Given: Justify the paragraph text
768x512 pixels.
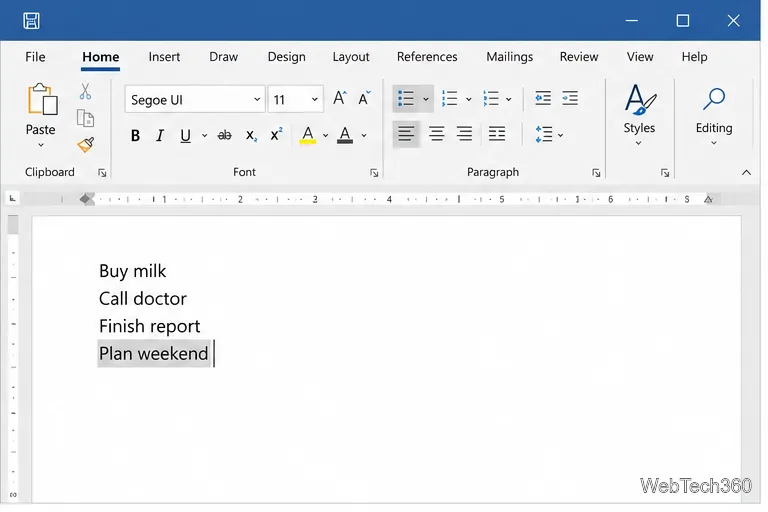Looking at the screenshot, I should click(x=497, y=134).
